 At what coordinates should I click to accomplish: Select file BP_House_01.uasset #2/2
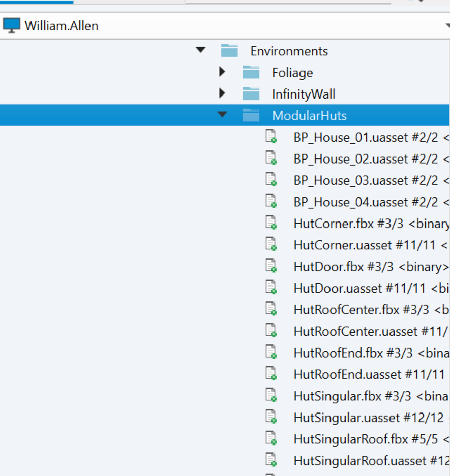(x=366, y=138)
